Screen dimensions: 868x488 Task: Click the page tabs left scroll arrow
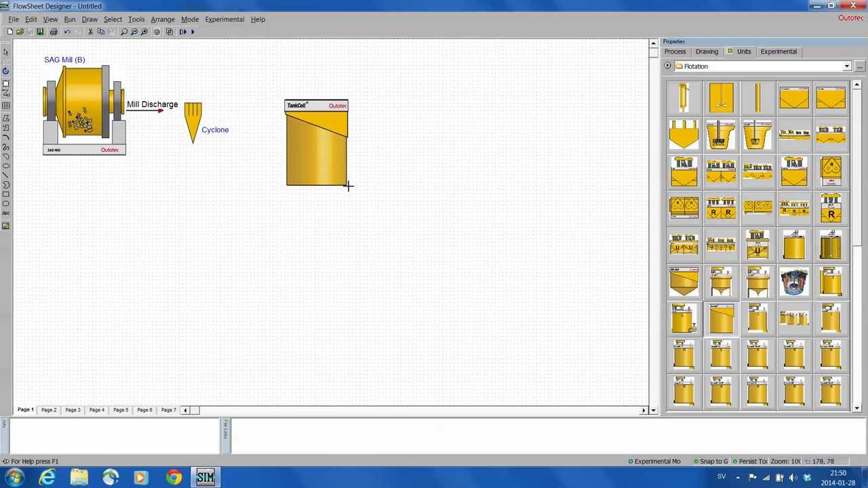pos(185,410)
